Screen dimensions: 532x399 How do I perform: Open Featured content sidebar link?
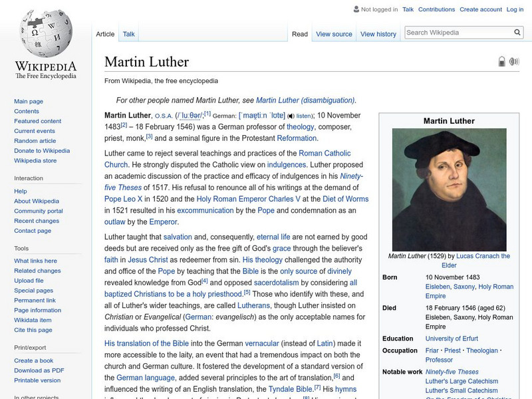[x=38, y=121]
